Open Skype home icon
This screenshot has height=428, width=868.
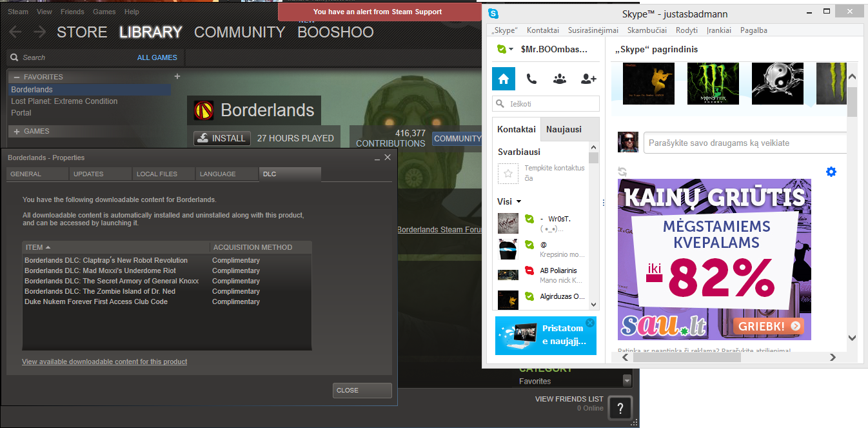tap(504, 79)
